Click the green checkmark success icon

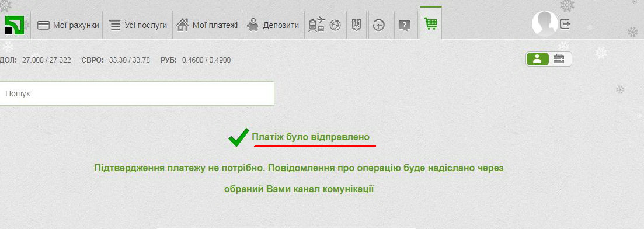tap(239, 137)
